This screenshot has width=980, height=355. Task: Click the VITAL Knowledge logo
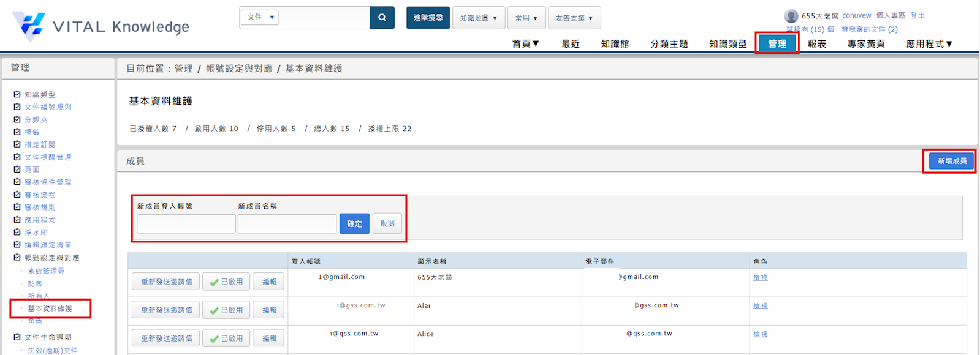click(x=101, y=26)
